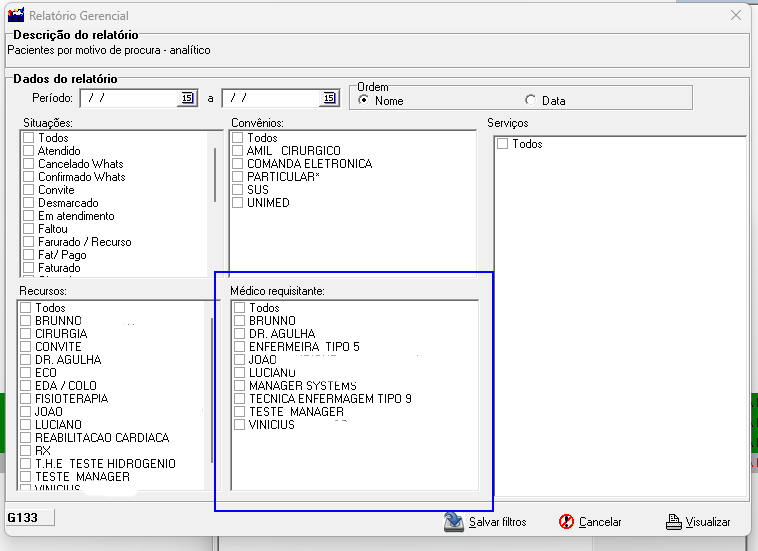
Task: Close the Relatório Gerencial window
Action: point(736,16)
